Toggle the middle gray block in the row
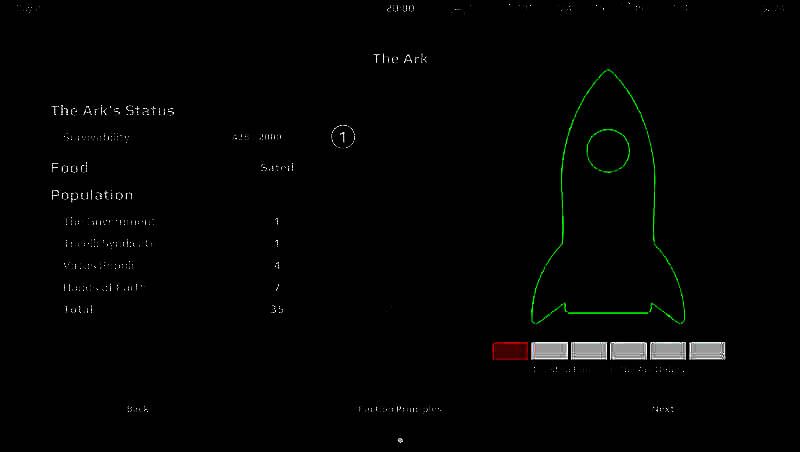Image resolution: width=800 pixels, height=452 pixels. (x=628, y=351)
